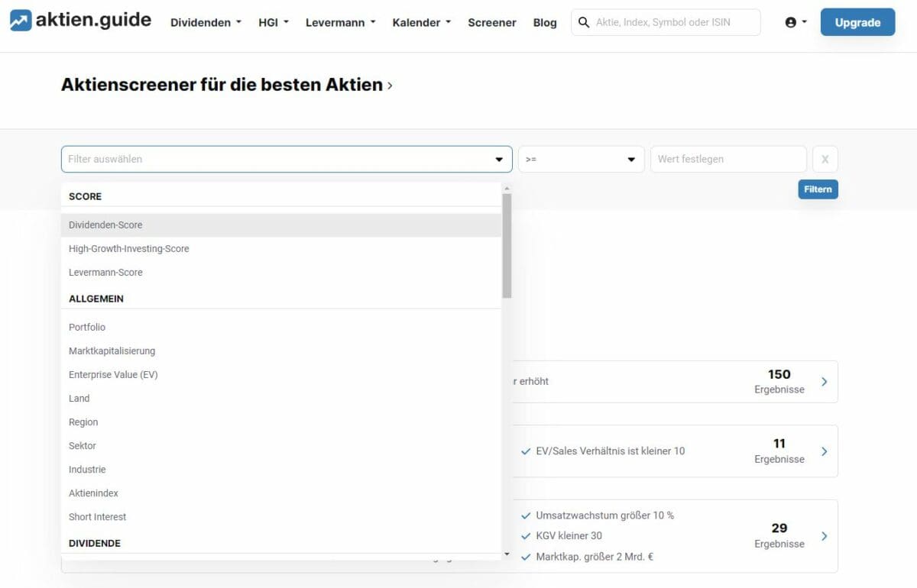Select the Short Interest filter option
The image size is (917, 588).
[97, 517]
